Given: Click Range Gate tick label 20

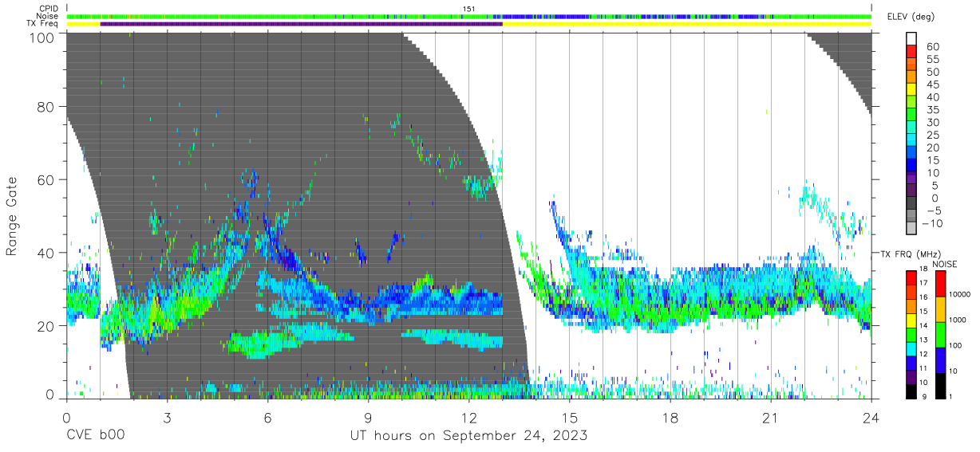Looking at the screenshot, I should coord(45,326).
